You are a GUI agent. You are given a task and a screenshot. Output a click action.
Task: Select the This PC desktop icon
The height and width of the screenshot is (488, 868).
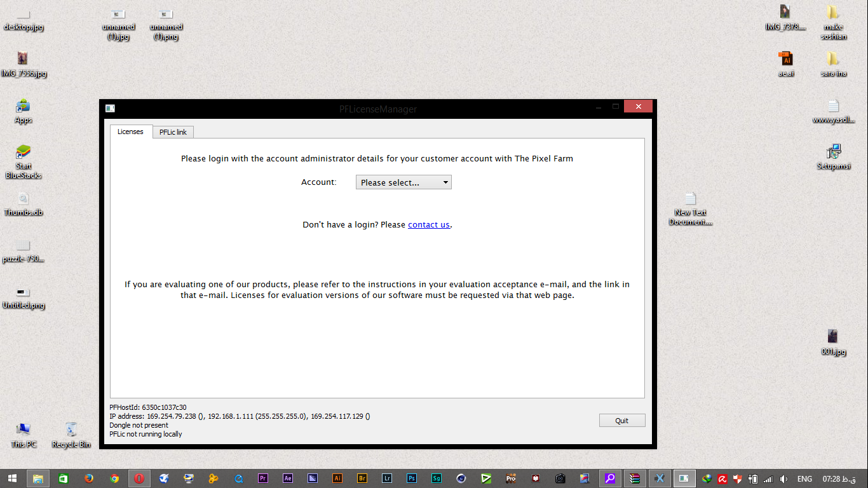(x=24, y=435)
